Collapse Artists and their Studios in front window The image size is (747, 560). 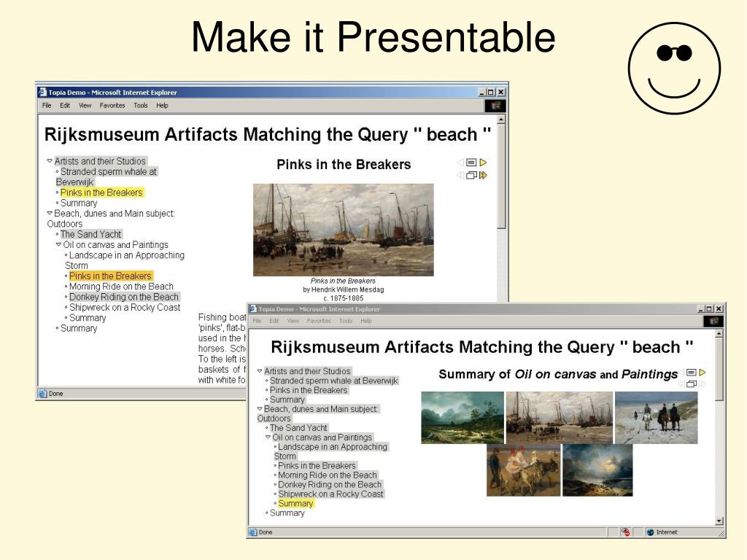click(260, 371)
